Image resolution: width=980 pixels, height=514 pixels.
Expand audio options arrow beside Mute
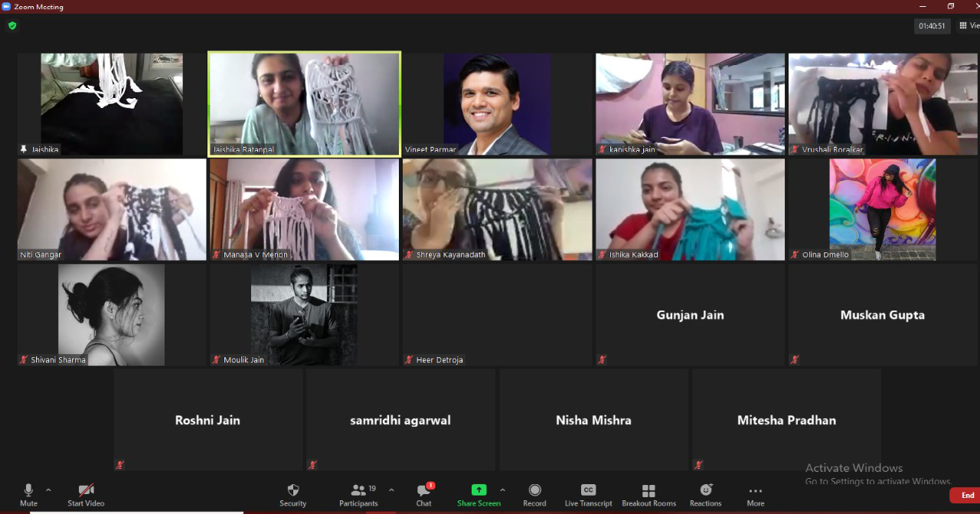pyautogui.click(x=48, y=490)
